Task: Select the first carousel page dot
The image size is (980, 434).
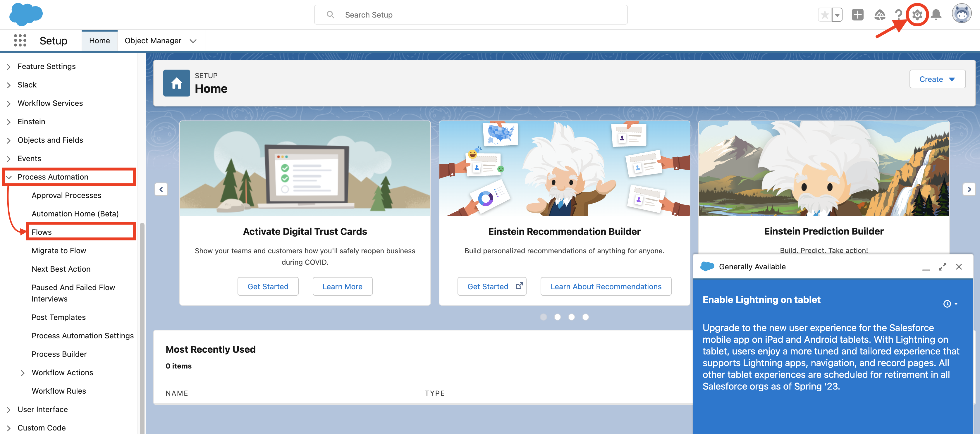Action: (x=543, y=317)
